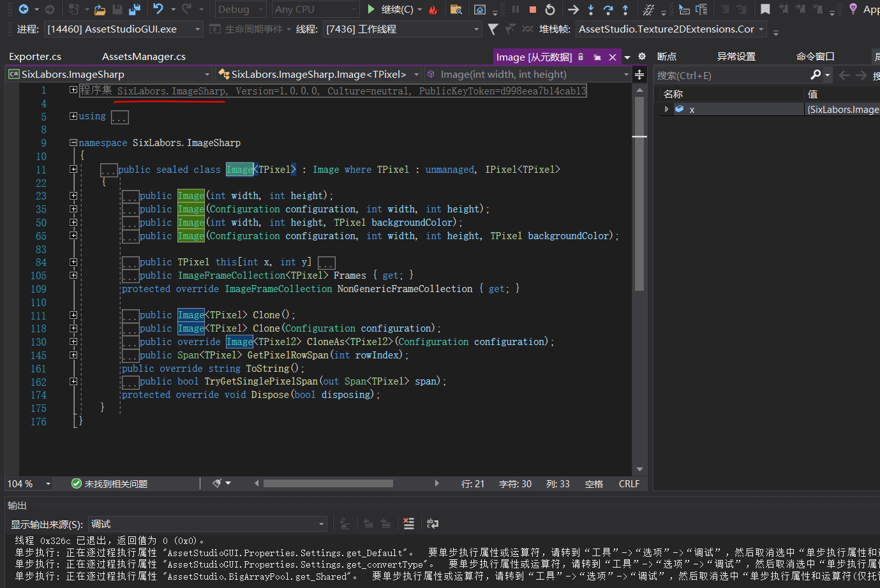Click the editor horizontal scrollbar thumb
Image resolution: width=880 pixels, height=588 pixels.
click(328, 483)
